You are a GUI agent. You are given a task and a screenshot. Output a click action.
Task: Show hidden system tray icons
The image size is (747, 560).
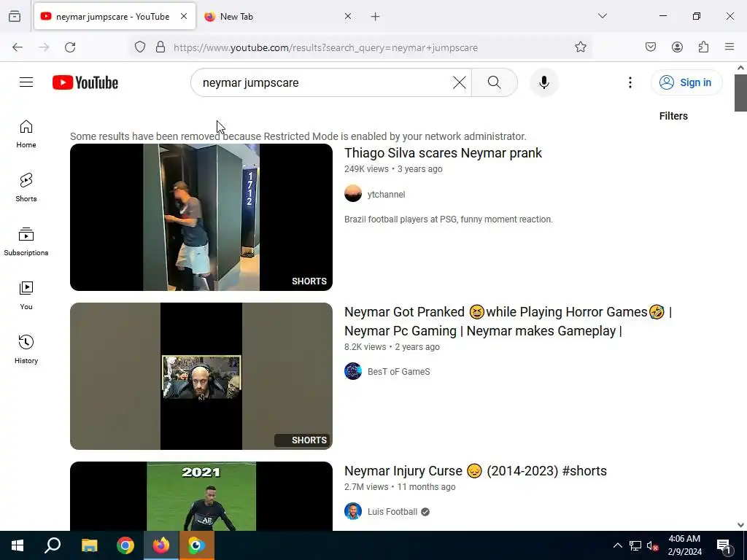click(x=617, y=545)
